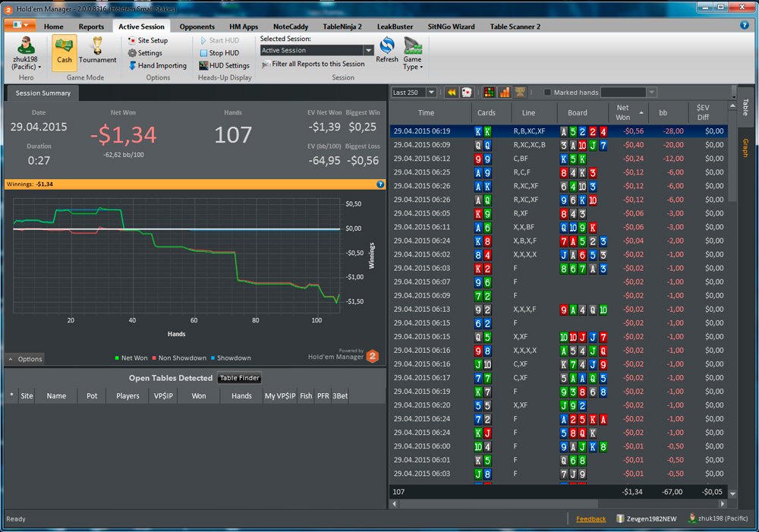759x532 pixels.
Task: Open Settings in Options group
Action: [145, 53]
